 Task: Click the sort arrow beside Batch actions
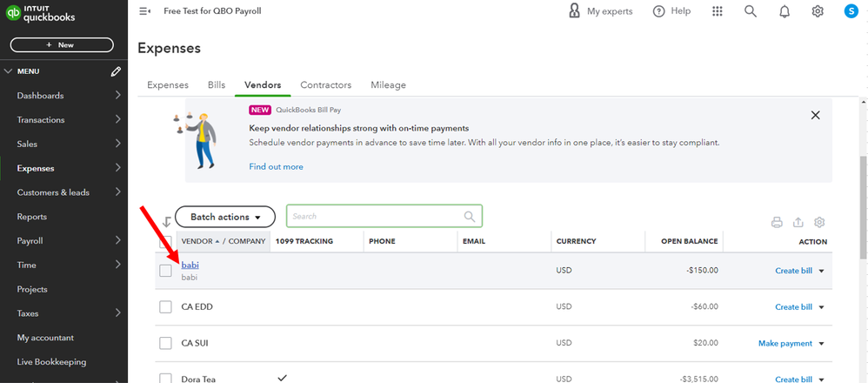click(167, 222)
